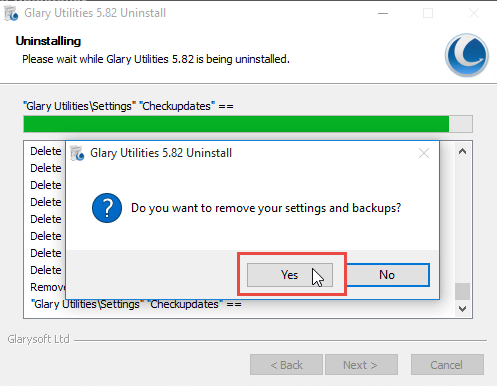This screenshot has height=386, width=497.
Task: Click Yes to remove settings and backups
Action: coord(290,275)
